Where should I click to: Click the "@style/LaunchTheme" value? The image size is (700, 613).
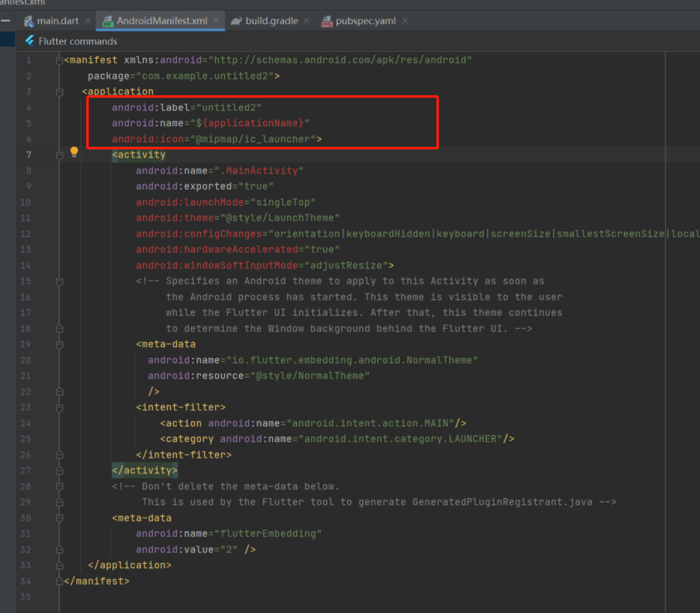point(280,218)
